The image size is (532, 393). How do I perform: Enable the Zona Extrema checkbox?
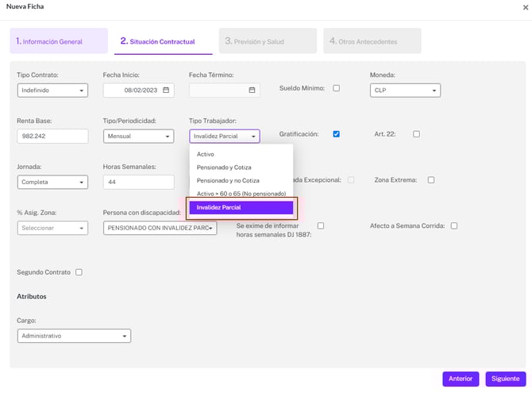431,180
